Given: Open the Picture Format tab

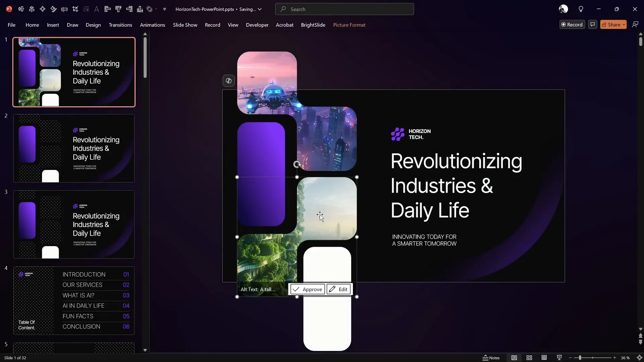Looking at the screenshot, I should pyautogui.click(x=349, y=25).
